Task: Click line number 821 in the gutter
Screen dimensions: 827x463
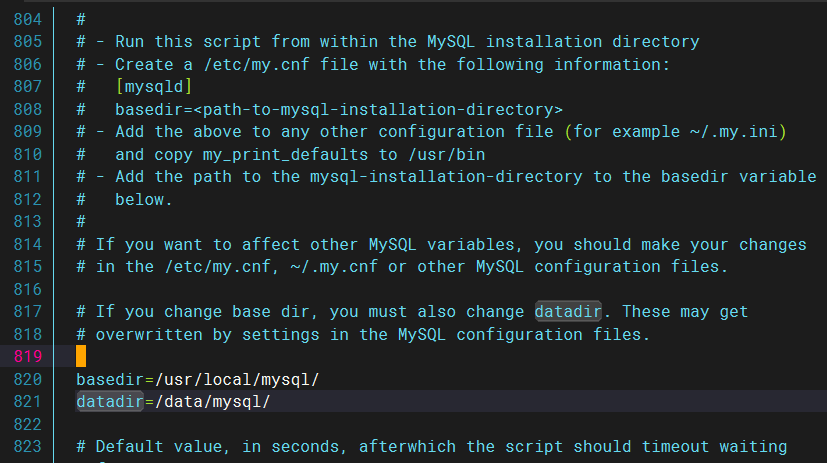Action: [26, 401]
